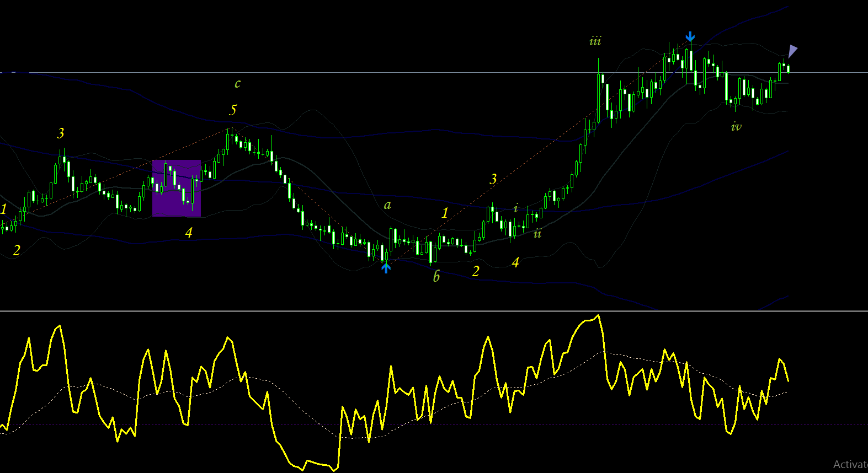This screenshot has width=868, height=473.
Task: Click the purple triangle marker at the latest candle
Action: tap(792, 51)
